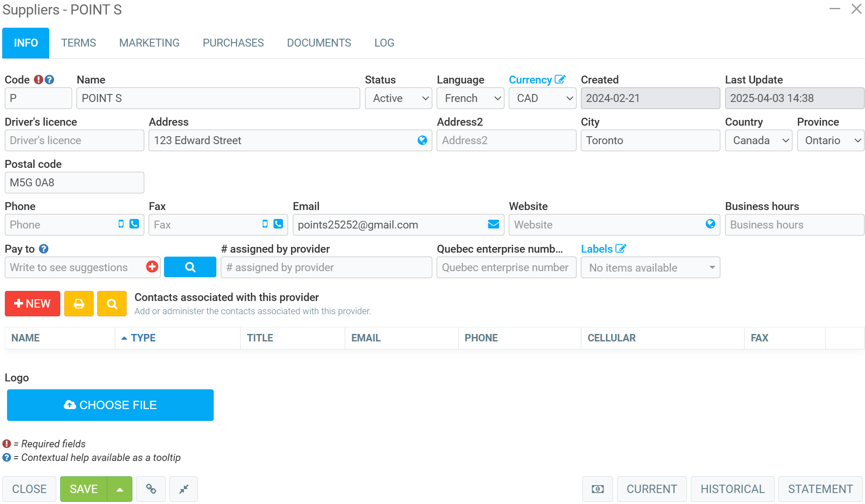Switch to the PURCHASES tab

233,43
